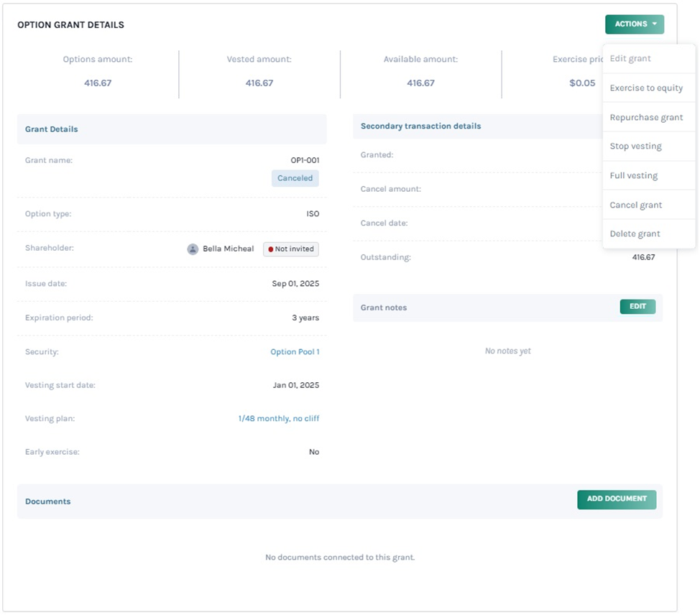
Task: Click the Grant Details section header
Action: point(52,129)
